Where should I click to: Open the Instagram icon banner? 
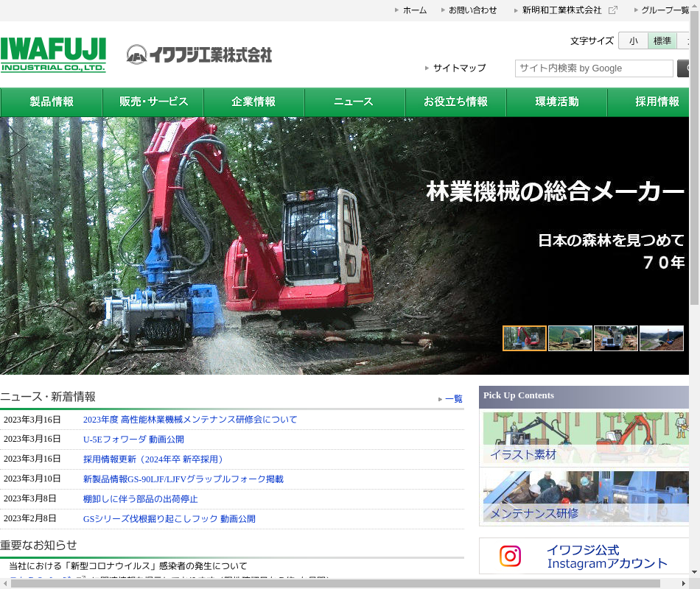[511, 556]
